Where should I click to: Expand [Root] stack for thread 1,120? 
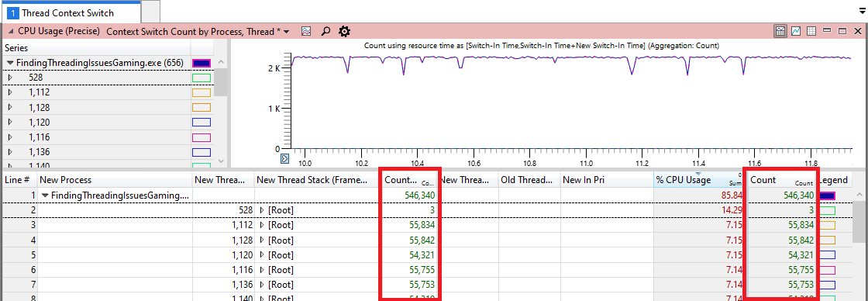(262, 255)
